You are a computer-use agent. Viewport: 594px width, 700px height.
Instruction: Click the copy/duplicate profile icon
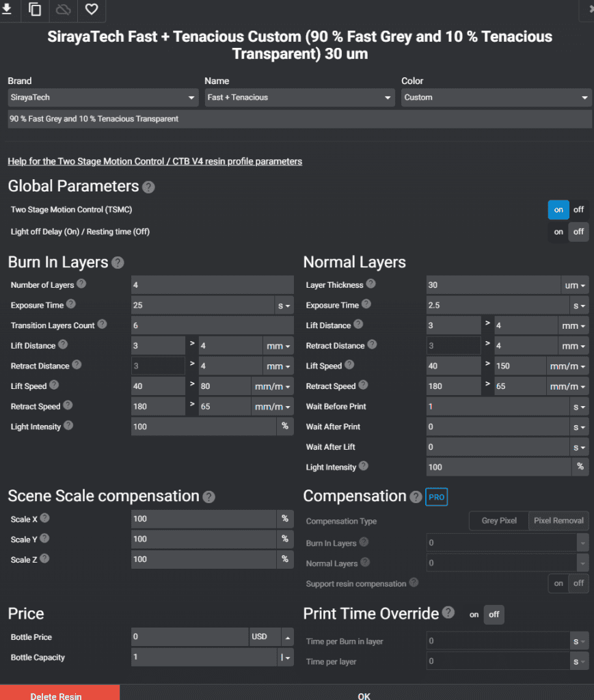(x=35, y=10)
